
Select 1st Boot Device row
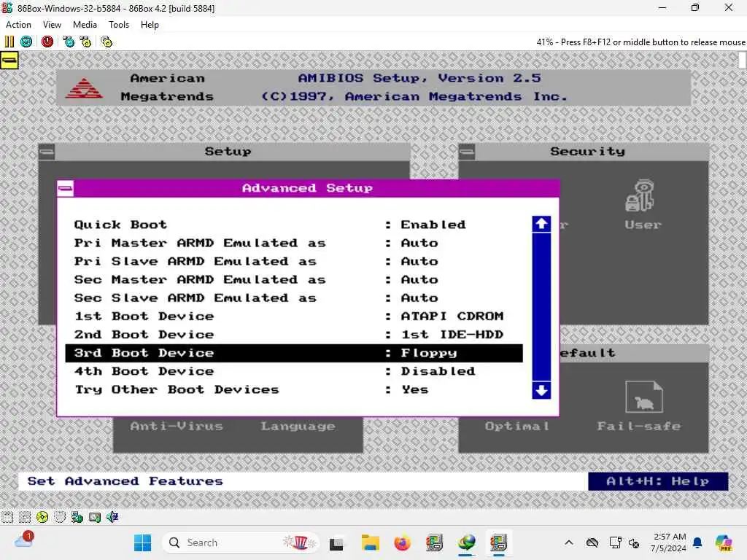[x=294, y=316]
